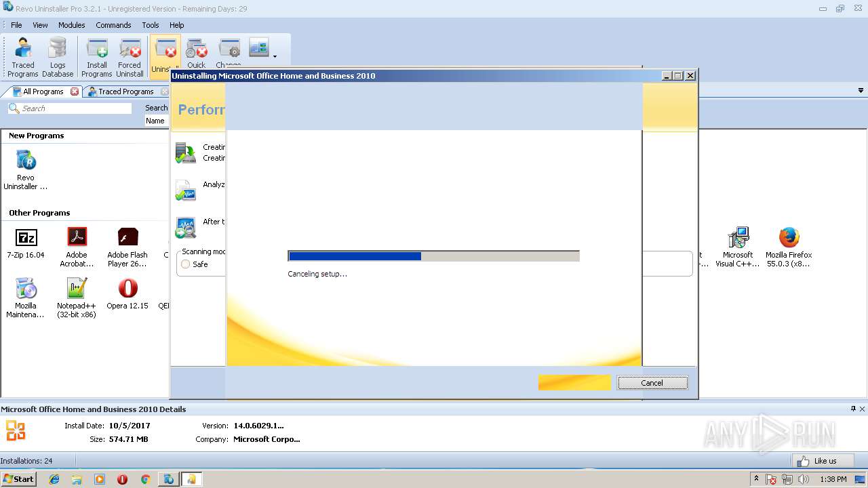Click the Windows Start button

(x=18, y=479)
